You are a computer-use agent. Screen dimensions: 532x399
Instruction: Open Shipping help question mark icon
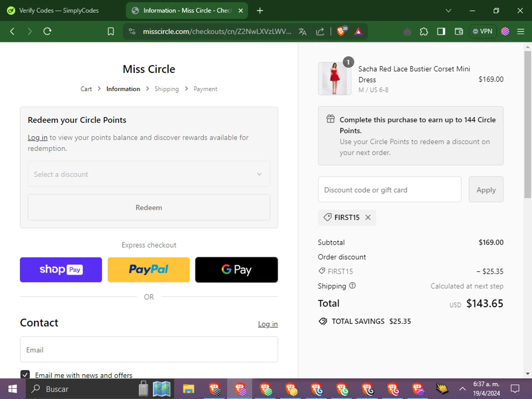(x=352, y=286)
